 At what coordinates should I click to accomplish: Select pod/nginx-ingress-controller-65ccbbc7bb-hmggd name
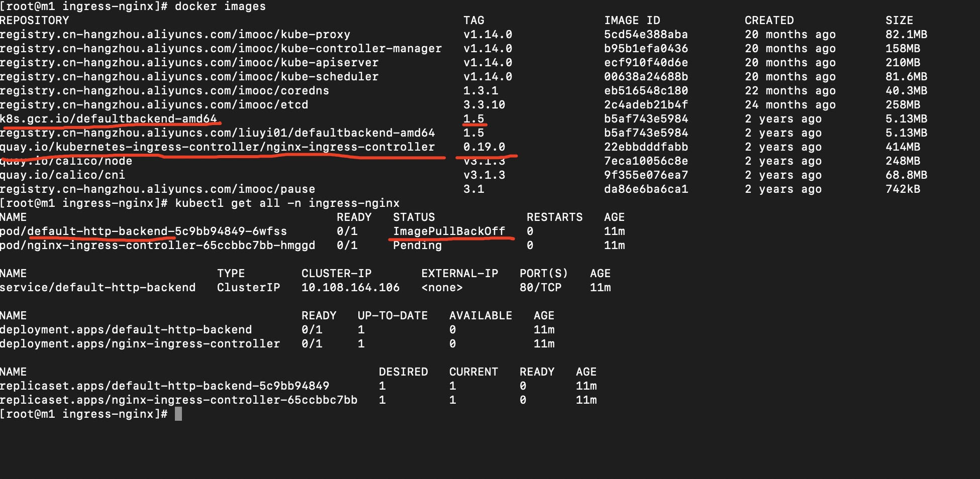[157, 246]
